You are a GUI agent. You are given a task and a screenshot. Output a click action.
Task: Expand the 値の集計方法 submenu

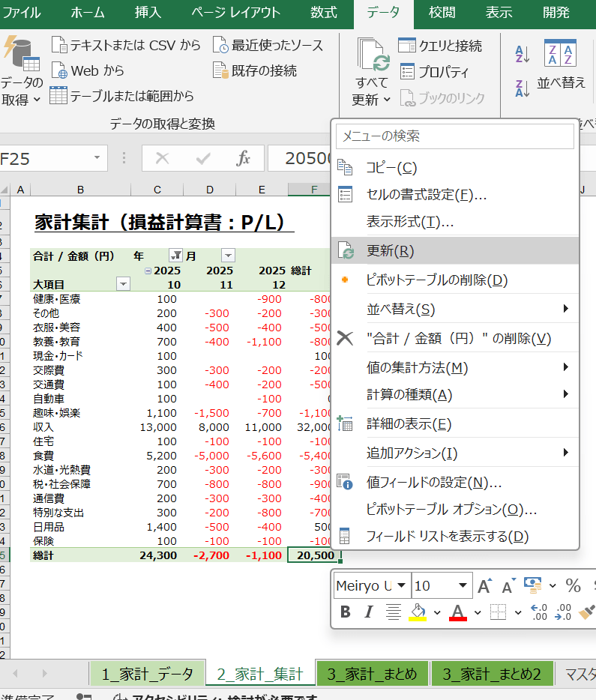(x=566, y=367)
